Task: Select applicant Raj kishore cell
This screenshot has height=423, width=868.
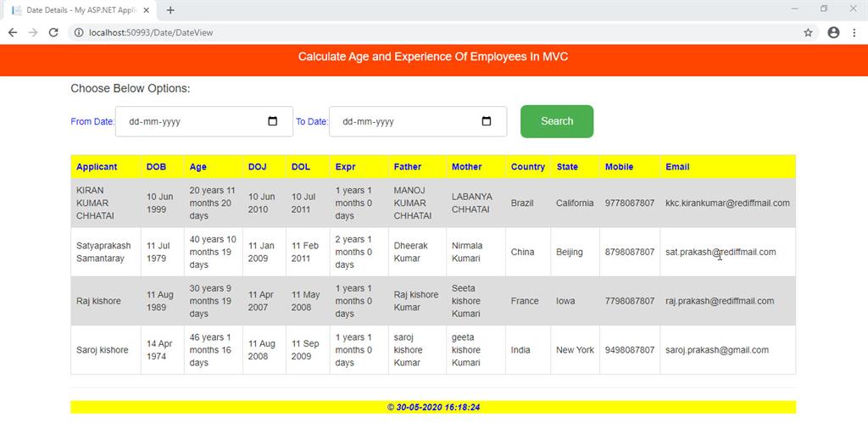Action: coord(106,301)
